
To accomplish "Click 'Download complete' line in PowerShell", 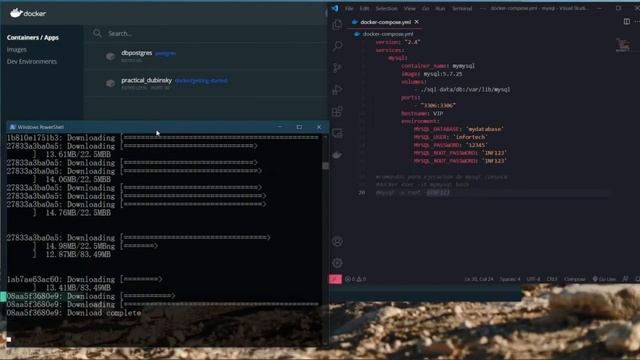I will tap(73, 313).
